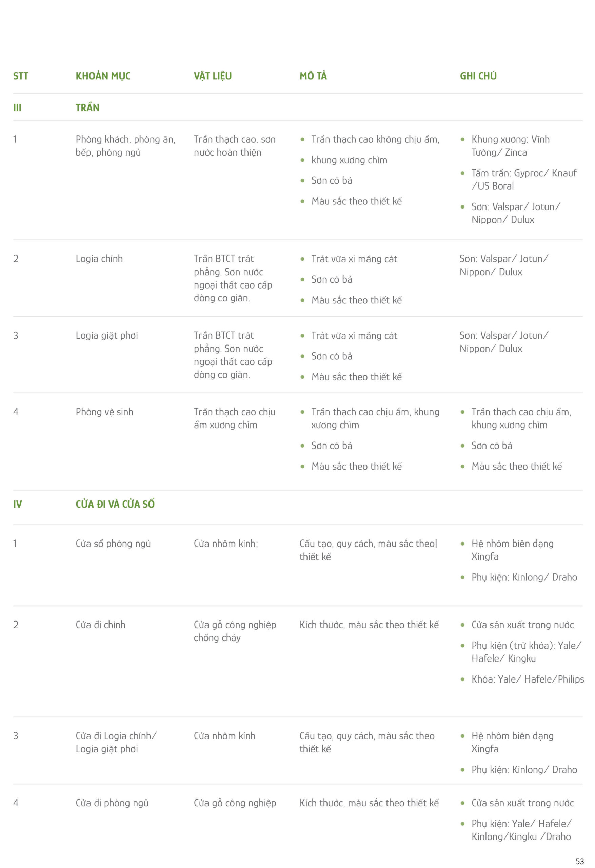Select the "MÔ TẢ" column header
Image resolution: width=595 pixels, height=868 pixels.
313,76
